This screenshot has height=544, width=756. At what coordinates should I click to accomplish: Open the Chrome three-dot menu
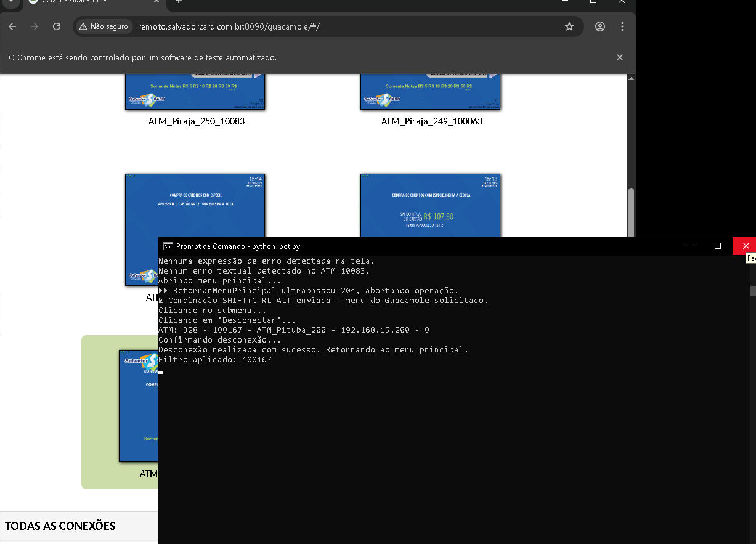click(x=622, y=26)
